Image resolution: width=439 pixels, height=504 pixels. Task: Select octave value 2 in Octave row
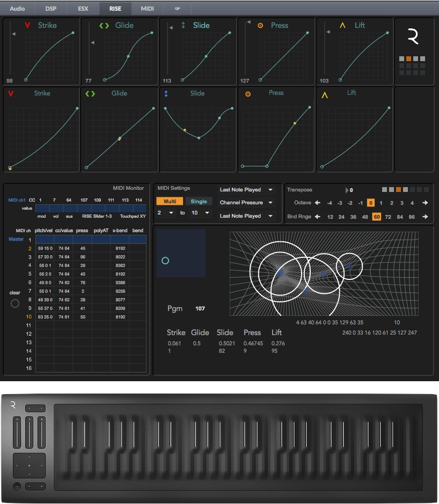pos(392,203)
